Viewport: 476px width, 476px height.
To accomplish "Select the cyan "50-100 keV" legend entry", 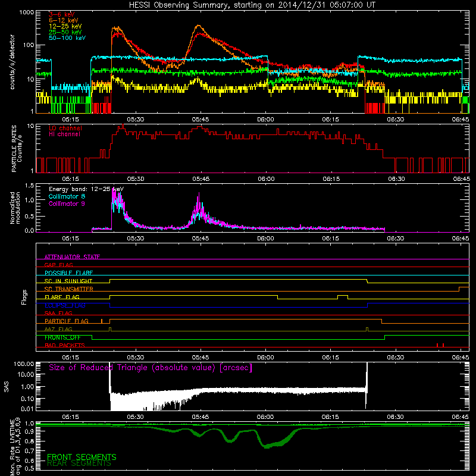I will click(67, 38).
